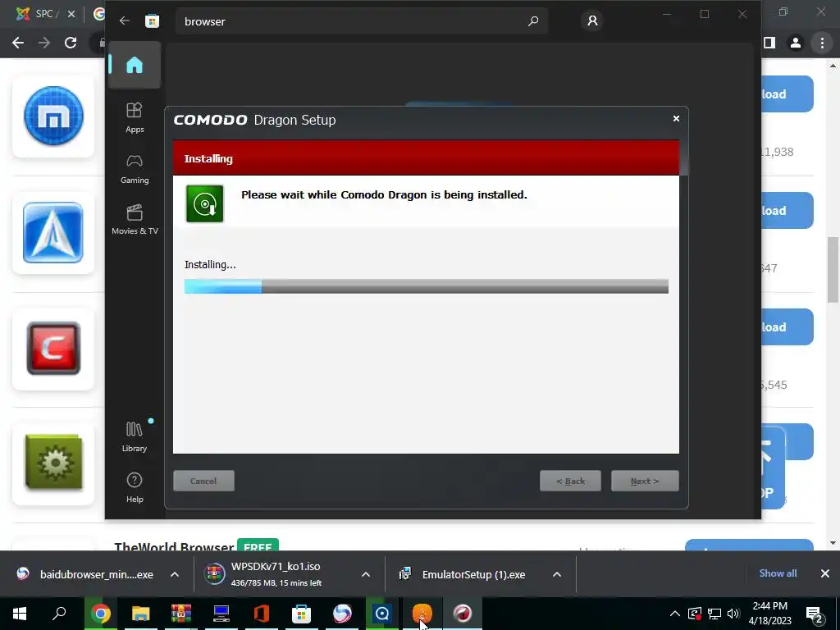The image size is (840, 630).
Task: Click the Back button in setup
Action: 571,481
